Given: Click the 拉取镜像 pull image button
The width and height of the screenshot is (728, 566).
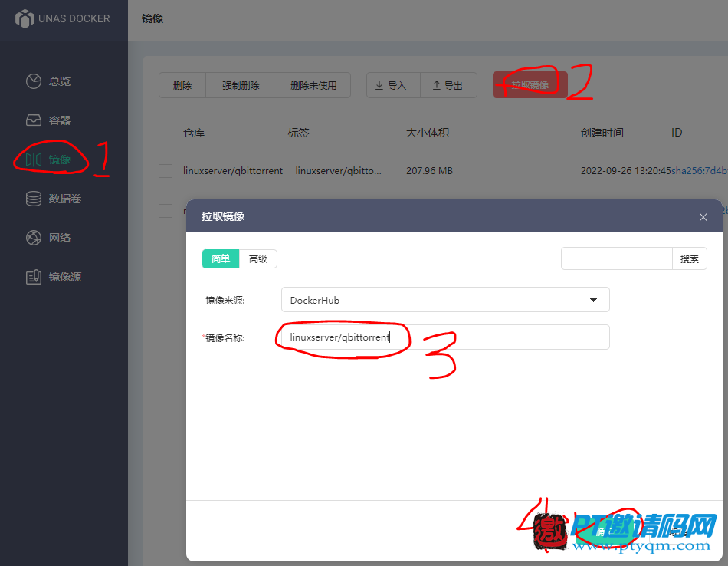Looking at the screenshot, I should point(530,84).
